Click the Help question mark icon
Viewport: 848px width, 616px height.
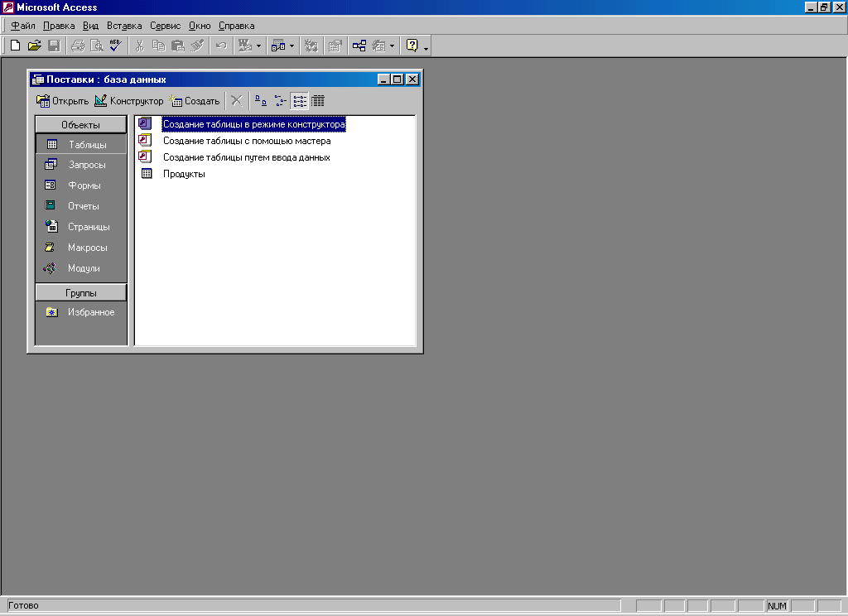click(x=412, y=46)
